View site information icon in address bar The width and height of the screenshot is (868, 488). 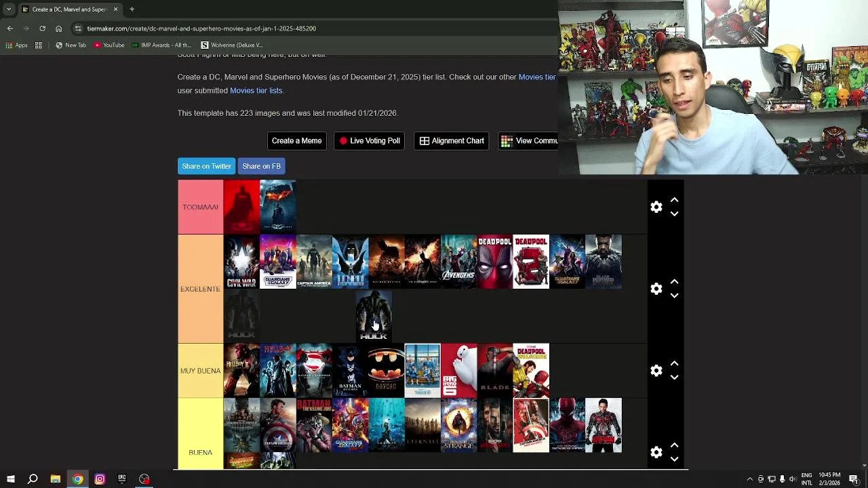[x=78, y=28]
